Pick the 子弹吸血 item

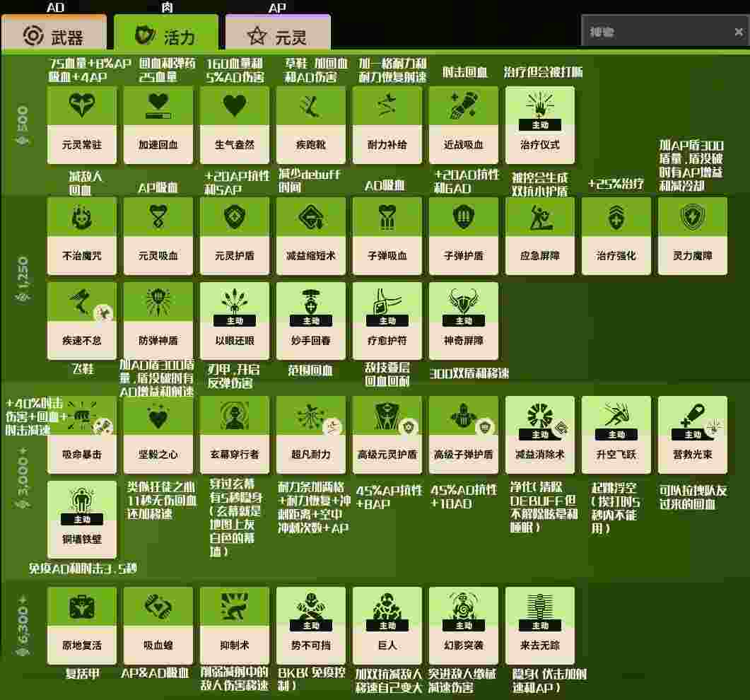coord(387,236)
